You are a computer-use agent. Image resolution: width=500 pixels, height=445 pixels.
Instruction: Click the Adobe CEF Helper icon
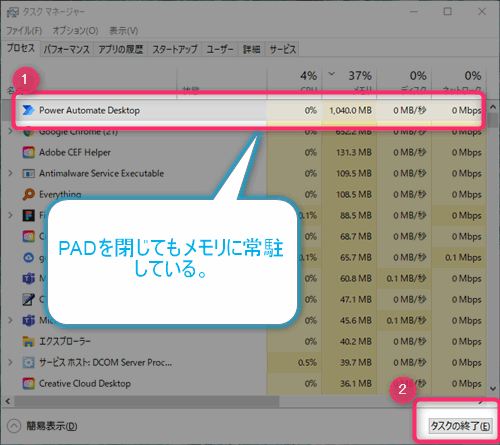click(x=29, y=152)
